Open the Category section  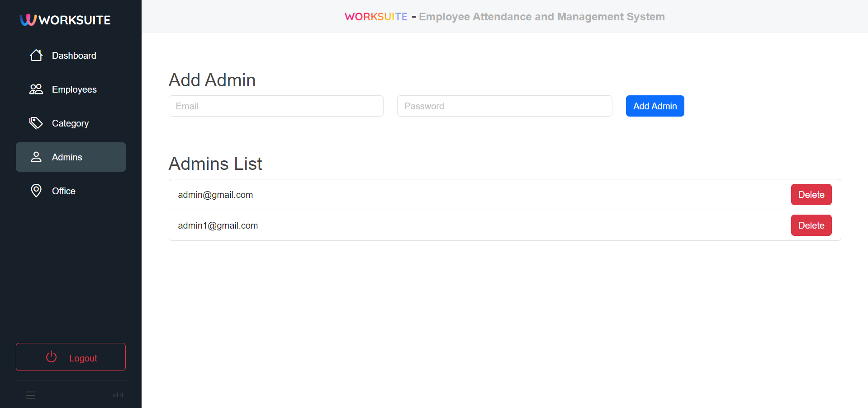(71, 123)
